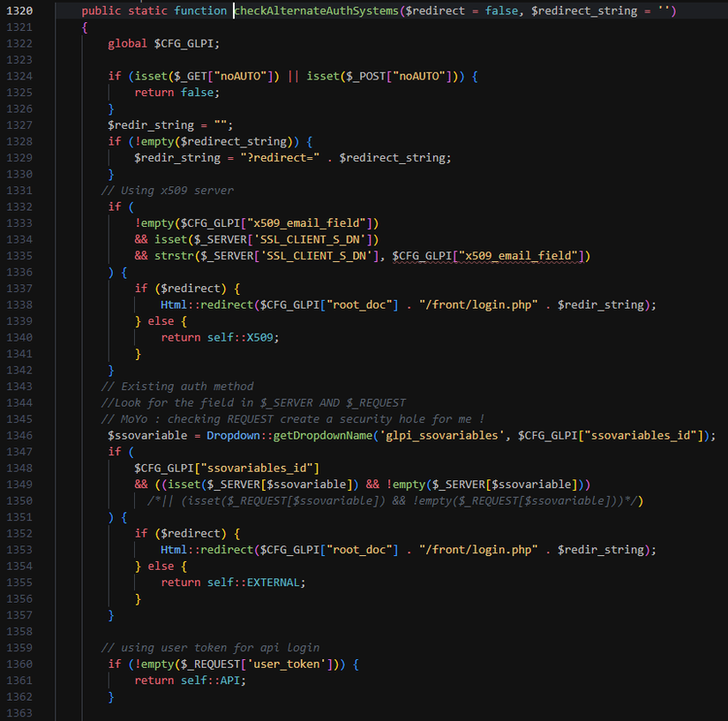The image size is (728, 721).
Task: Click isset($_SERVER['SSL_CLIENT_S_DN']) on line 1334
Action: point(266,239)
